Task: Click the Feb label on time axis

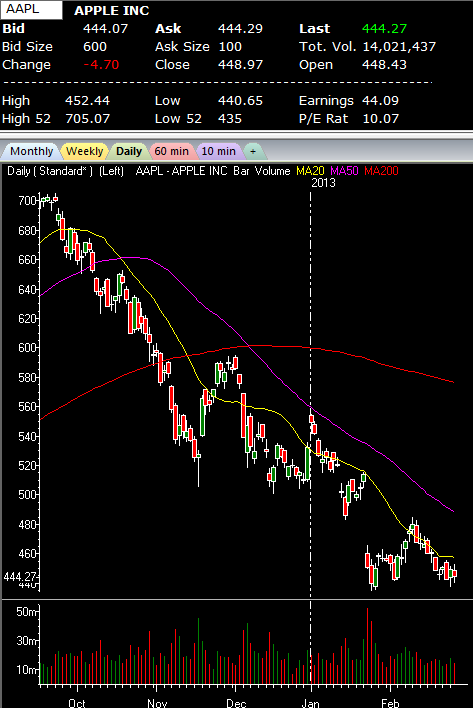Action: 390,703
